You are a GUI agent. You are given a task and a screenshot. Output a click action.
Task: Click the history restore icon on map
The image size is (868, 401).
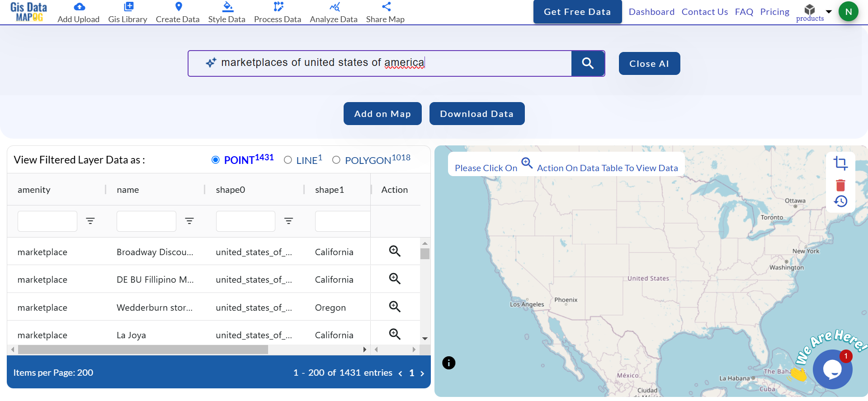coord(840,201)
